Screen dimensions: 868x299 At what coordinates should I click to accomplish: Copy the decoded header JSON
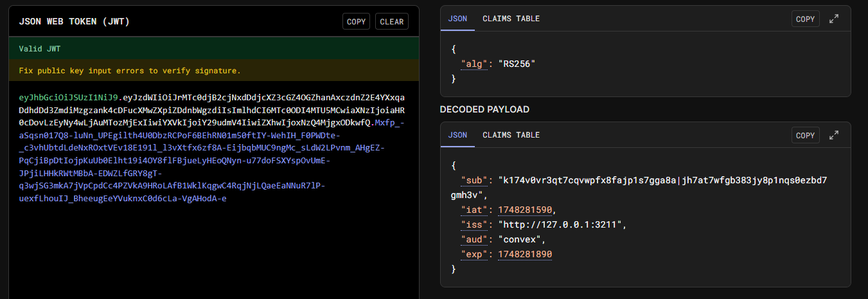click(x=805, y=19)
